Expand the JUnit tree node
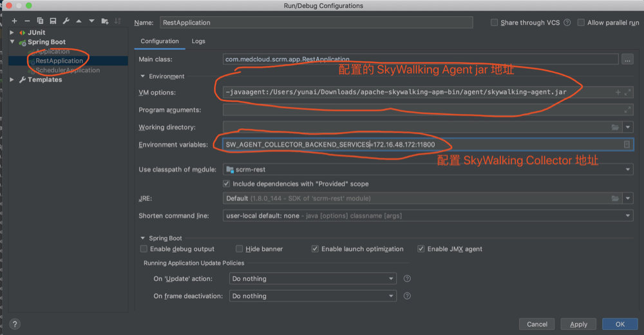Image resolution: width=644 pixels, height=335 pixels. (x=14, y=32)
